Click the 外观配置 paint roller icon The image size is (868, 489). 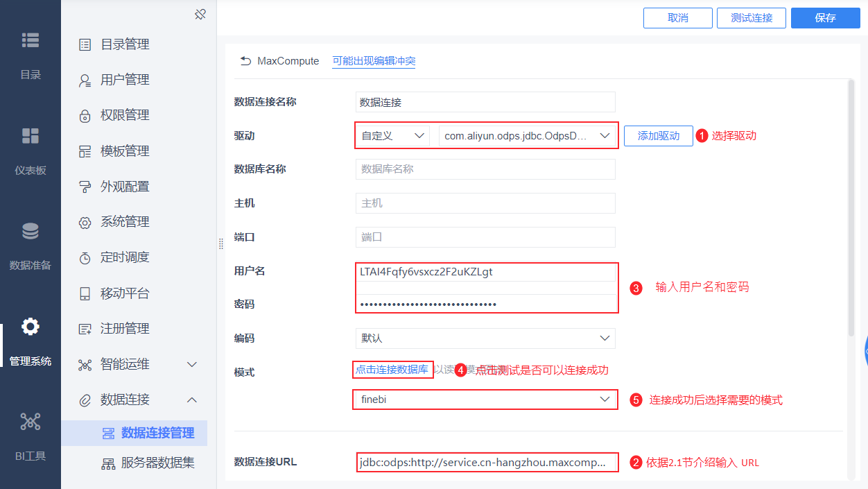85,187
